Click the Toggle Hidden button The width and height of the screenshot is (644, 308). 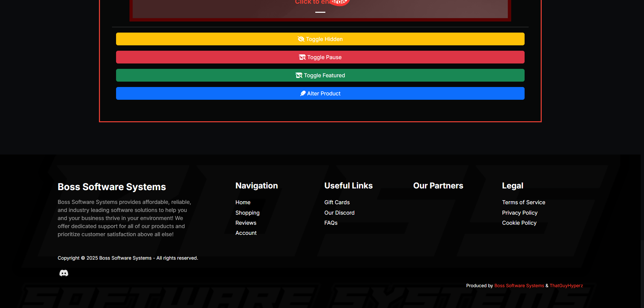320,39
